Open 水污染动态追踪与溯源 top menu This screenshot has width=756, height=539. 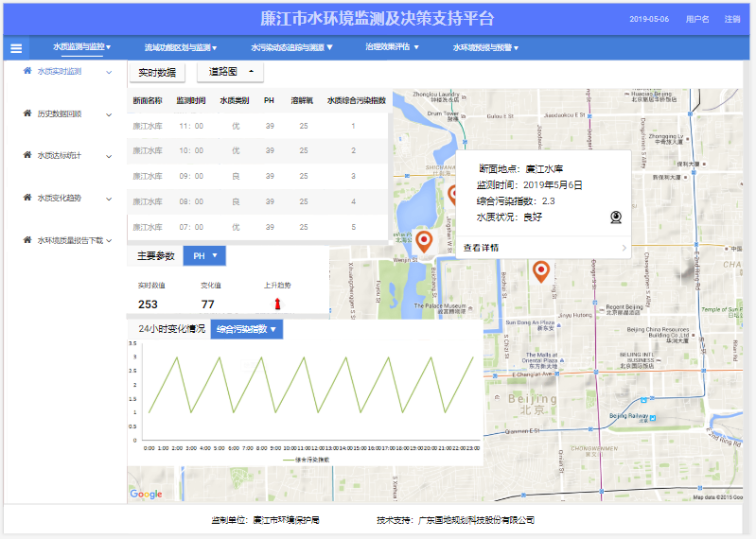pyautogui.click(x=291, y=47)
